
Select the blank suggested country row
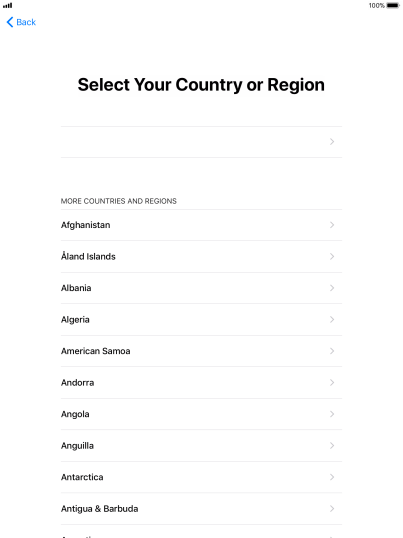[201, 142]
